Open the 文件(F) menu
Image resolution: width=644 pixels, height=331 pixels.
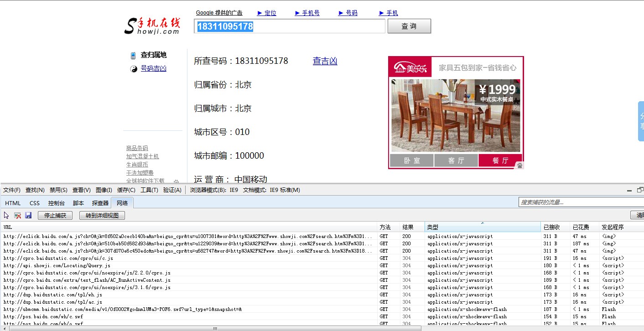click(x=12, y=190)
